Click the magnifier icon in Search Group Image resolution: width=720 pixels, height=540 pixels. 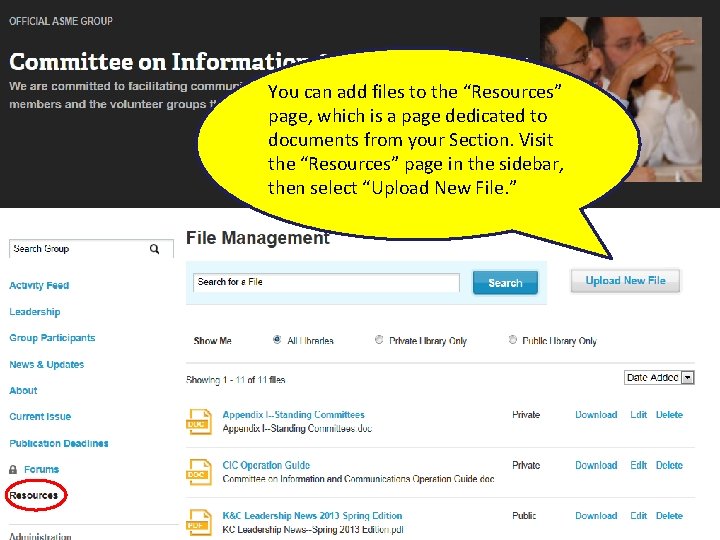154,249
